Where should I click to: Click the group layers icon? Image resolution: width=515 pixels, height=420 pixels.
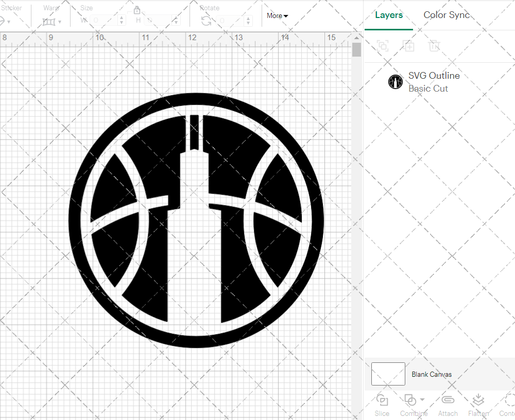(x=382, y=46)
